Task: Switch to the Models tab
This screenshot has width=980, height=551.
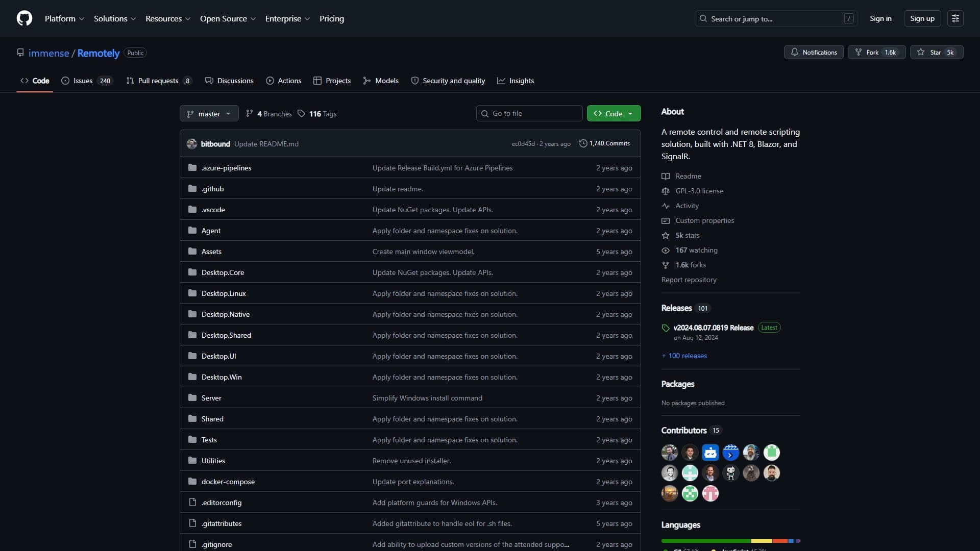Action: (x=381, y=81)
